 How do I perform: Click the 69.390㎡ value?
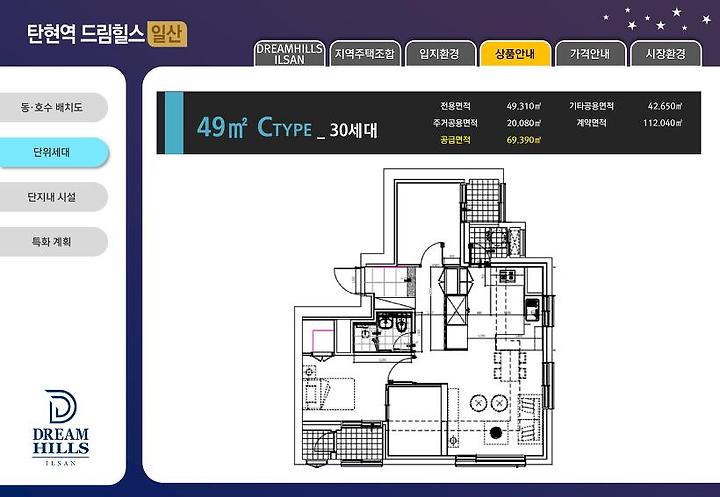(x=524, y=140)
